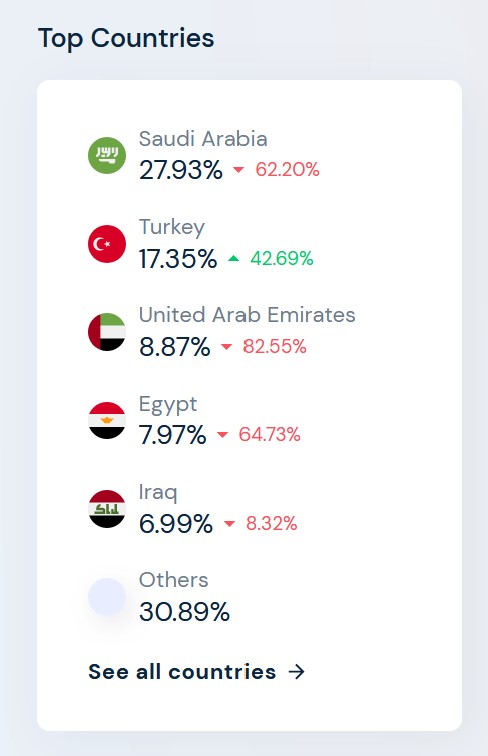Click the Iraq flag icon
The height and width of the screenshot is (756, 488).
pyautogui.click(x=107, y=509)
